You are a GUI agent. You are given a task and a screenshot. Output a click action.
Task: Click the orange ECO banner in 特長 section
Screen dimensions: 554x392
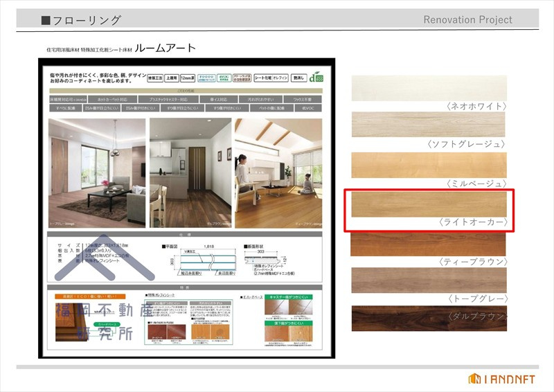click(90, 296)
